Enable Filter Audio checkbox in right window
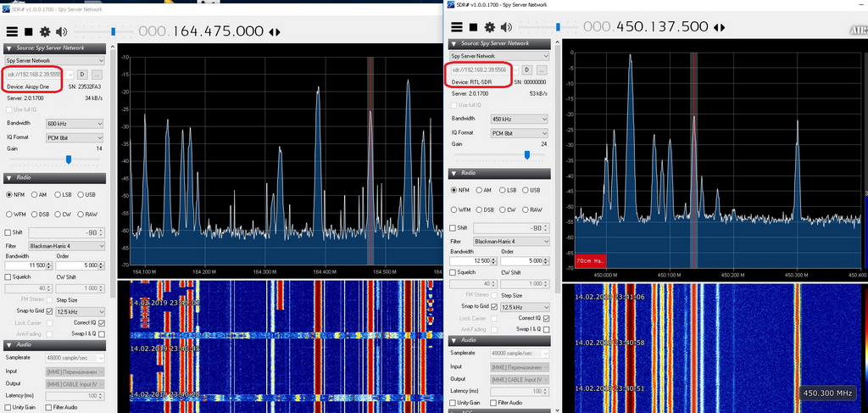 pos(493,403)
